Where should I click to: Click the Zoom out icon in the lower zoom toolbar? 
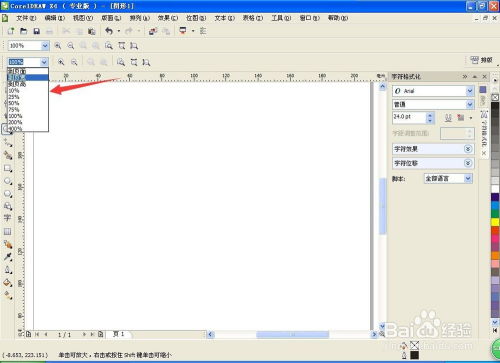pyautogui.click(x=74, y=62)
